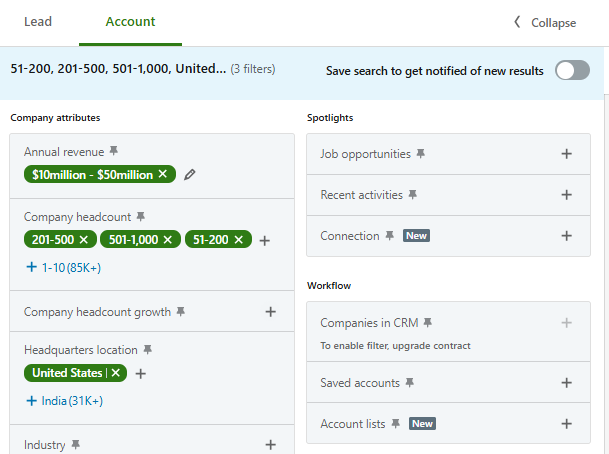The height and width of the screenshot is (454, 609).
Task: Remove the 201-500 headcount chip
Action: coord(84,240)
